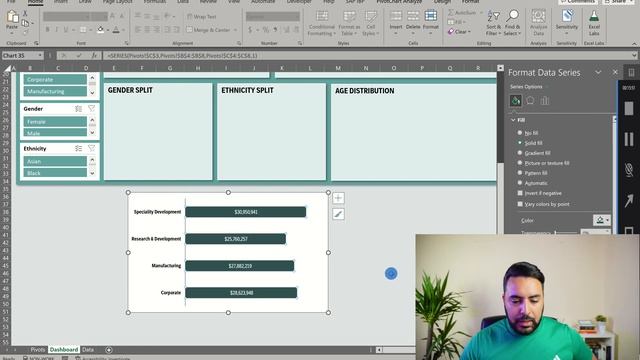Click the Format as Table icon
The width and height of the screenshot is (640, 360).
click(349, 16)
